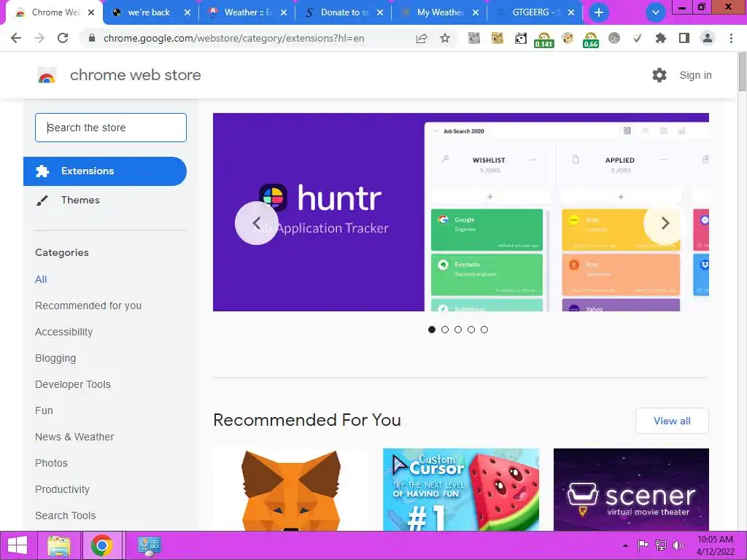The width and height of the screenshot is (747, 560).
Task: Choose the News & Weather category
Action: point(74,437)
